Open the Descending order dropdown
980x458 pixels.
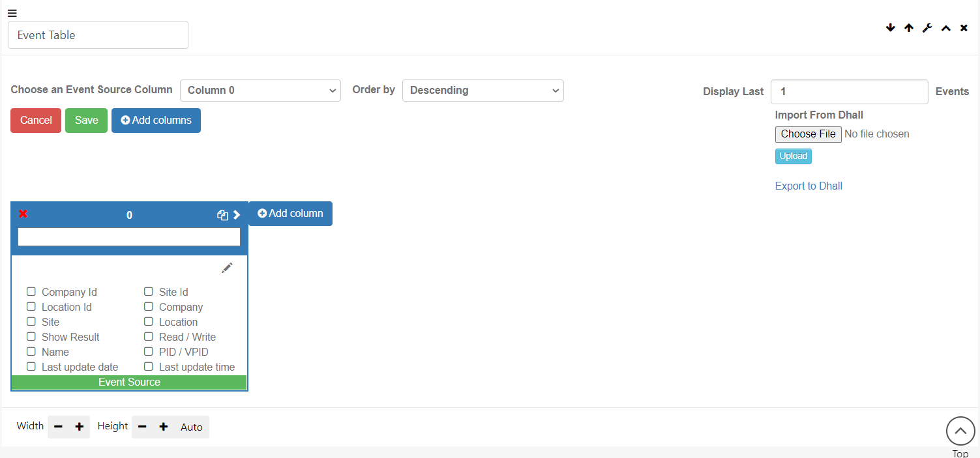(x=483, y=91)
